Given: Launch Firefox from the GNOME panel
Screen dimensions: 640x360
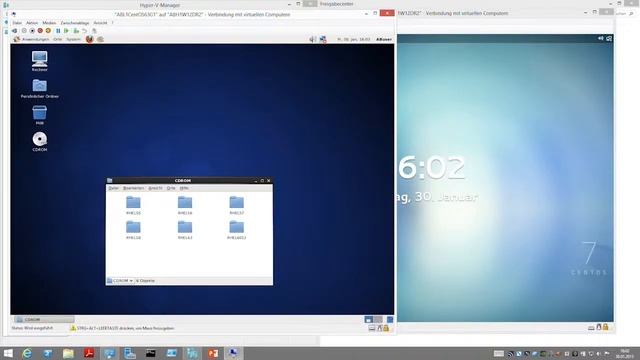Looking at the screenshot, I should (89, 39).
